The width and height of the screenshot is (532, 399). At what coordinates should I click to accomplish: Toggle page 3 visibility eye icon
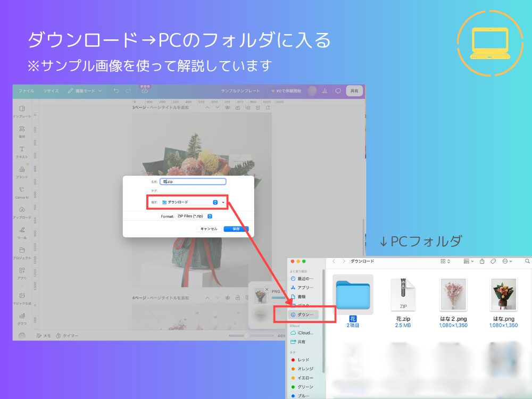[x=228, y=107]
